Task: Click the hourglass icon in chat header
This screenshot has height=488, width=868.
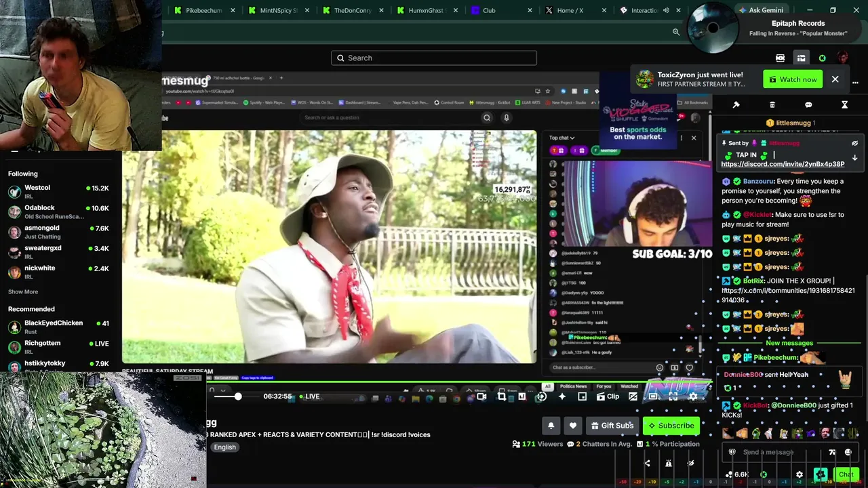Action: click(x=844, y=105)
